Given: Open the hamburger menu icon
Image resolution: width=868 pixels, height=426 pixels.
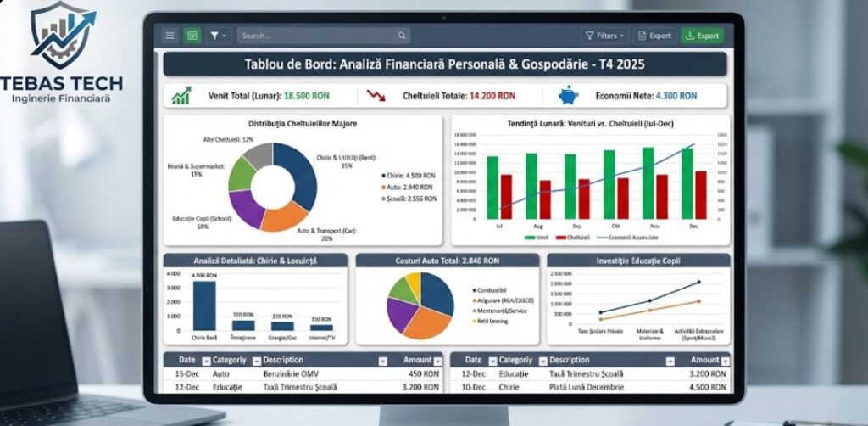Looking at the screenshot, I should click(170, 36).
